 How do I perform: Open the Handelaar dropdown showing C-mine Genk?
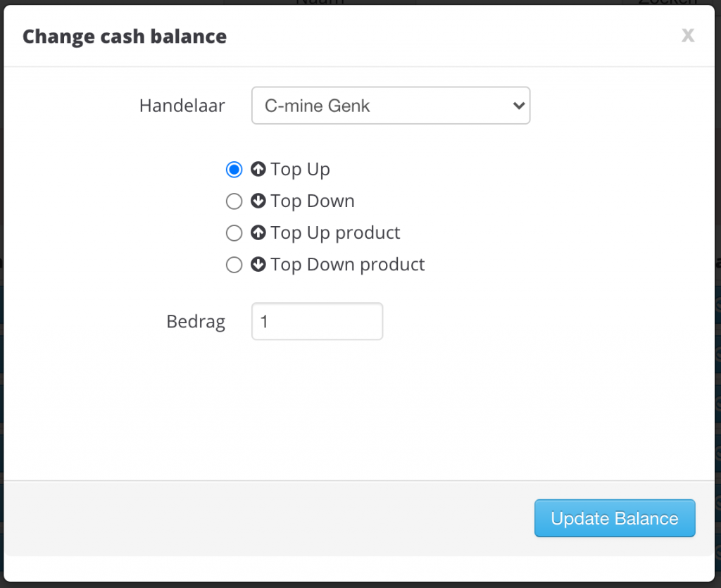coord(391,106)
